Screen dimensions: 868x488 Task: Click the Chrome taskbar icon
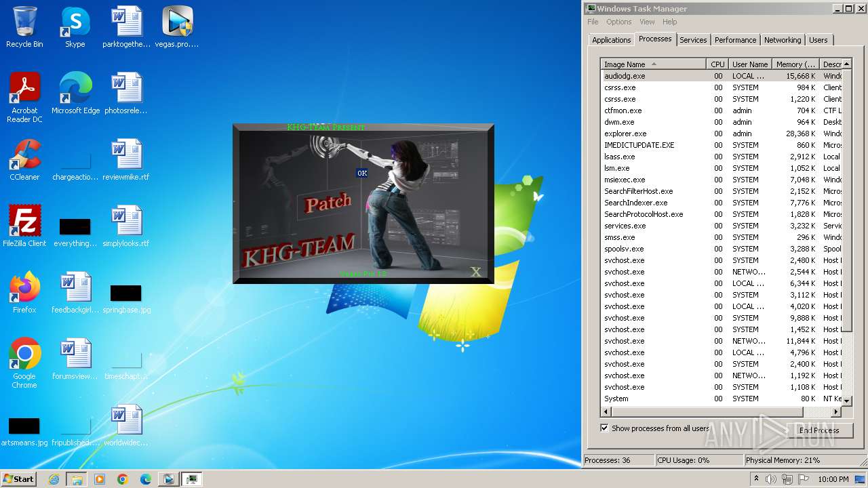click(x=123, y=479)
